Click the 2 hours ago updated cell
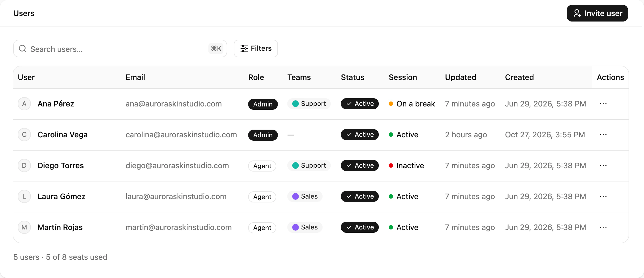Viewport: 644px width, 278px height. click(466, 135)
